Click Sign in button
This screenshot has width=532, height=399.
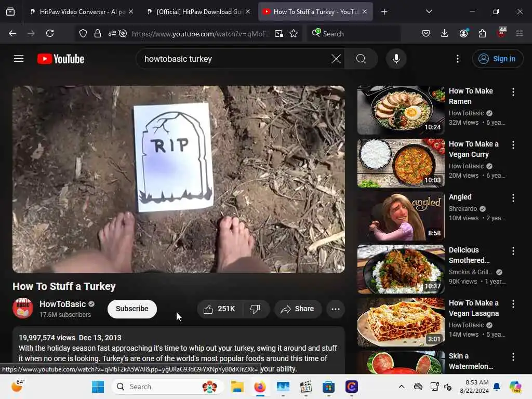coord(497,59)
